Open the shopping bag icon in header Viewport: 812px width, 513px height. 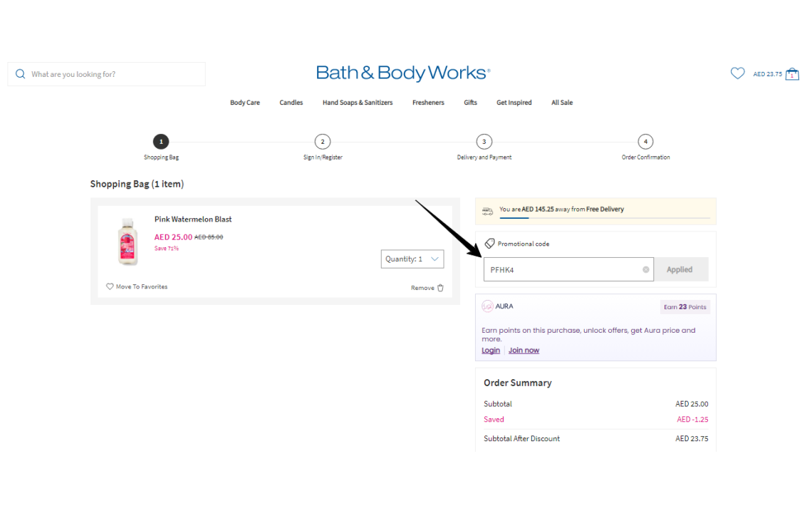click(792, 74)
